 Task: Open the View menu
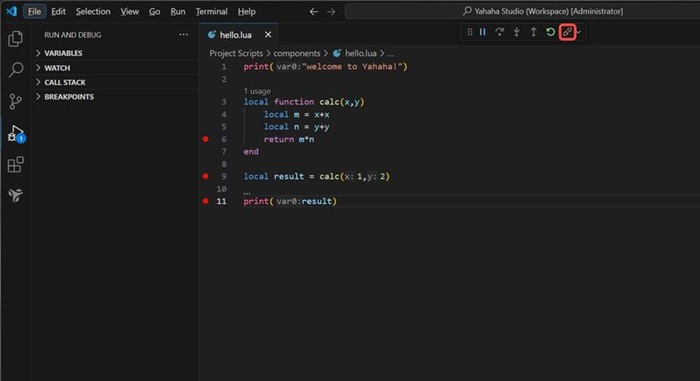point(129,12)
